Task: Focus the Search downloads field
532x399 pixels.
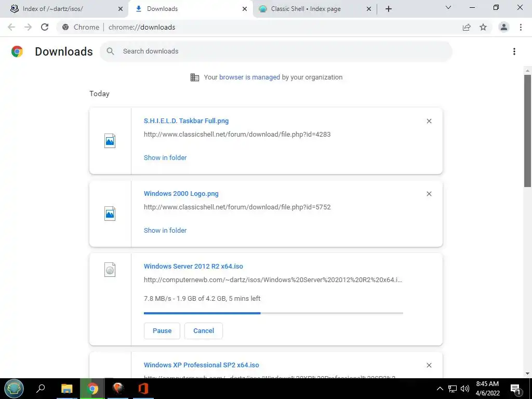Action: pos(276,51)
